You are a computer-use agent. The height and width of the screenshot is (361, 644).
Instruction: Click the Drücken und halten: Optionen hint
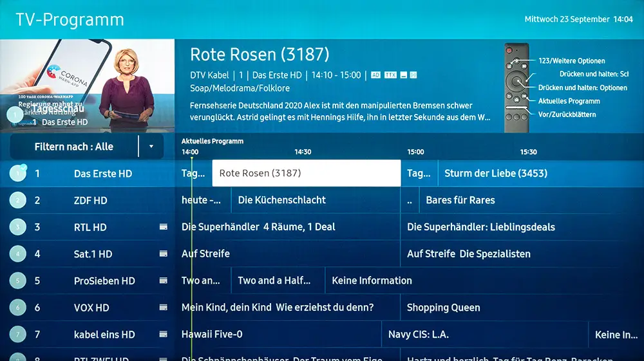583,88
